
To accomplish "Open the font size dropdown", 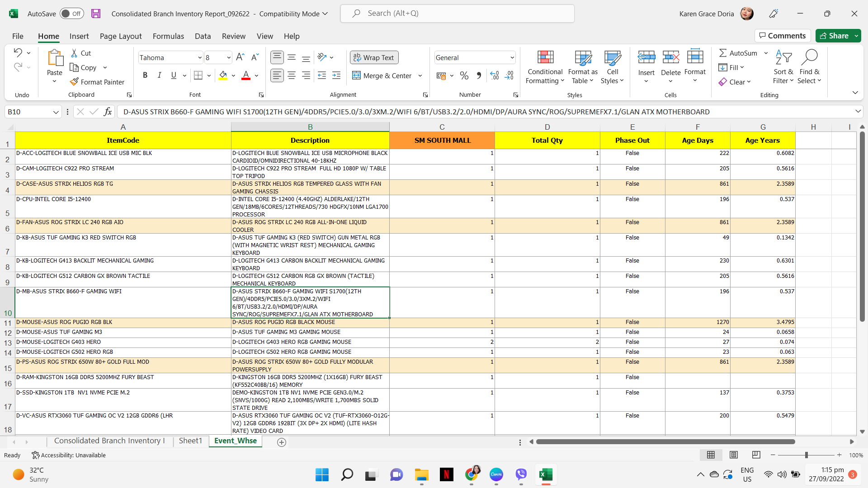I will pyautogui.click(x=228, y=57).
